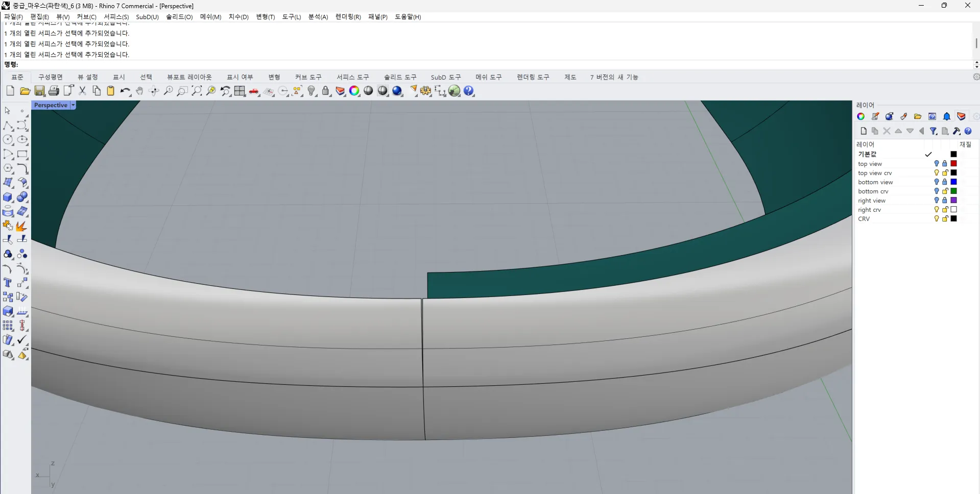
Task: Click red color swatch of top view layer
Action: coord(953,164)
